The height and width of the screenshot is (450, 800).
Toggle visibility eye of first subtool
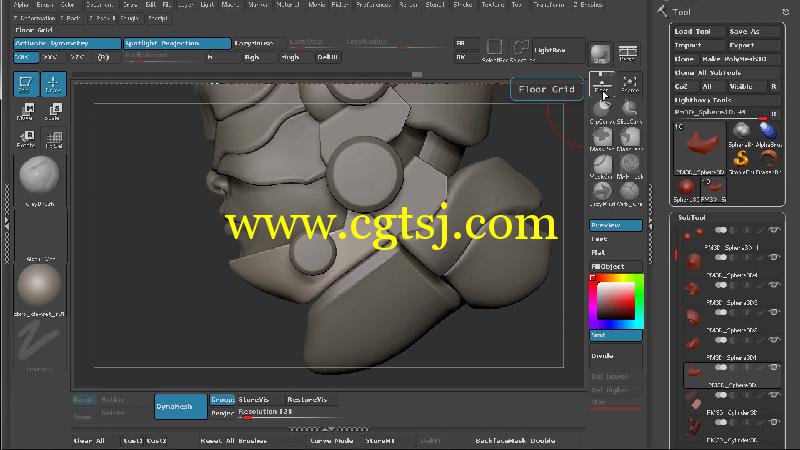[x=774, y=230]
